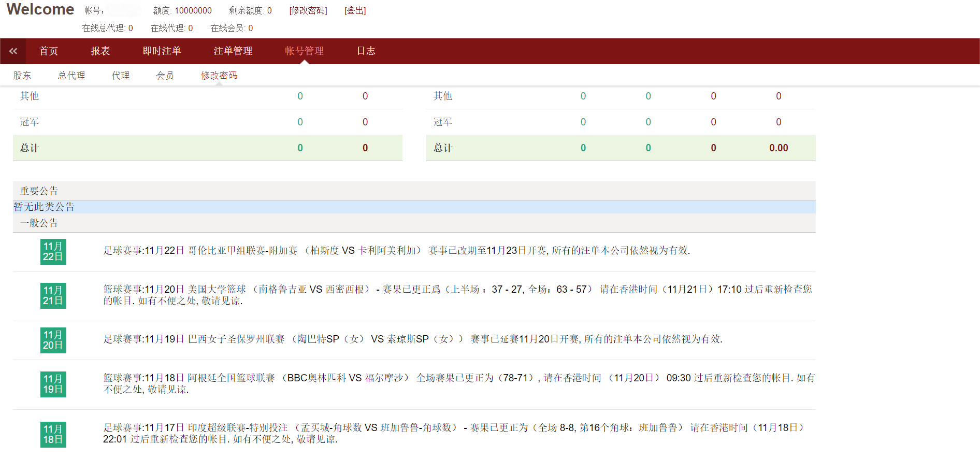Viewport: 980px width, 458px height.
Task: Click the [修改密码] link in header
Action: [x=308, y=10]
